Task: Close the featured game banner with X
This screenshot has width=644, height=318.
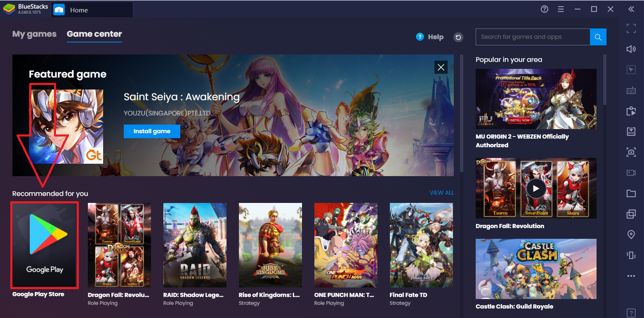Action: (x=441, y=67)
